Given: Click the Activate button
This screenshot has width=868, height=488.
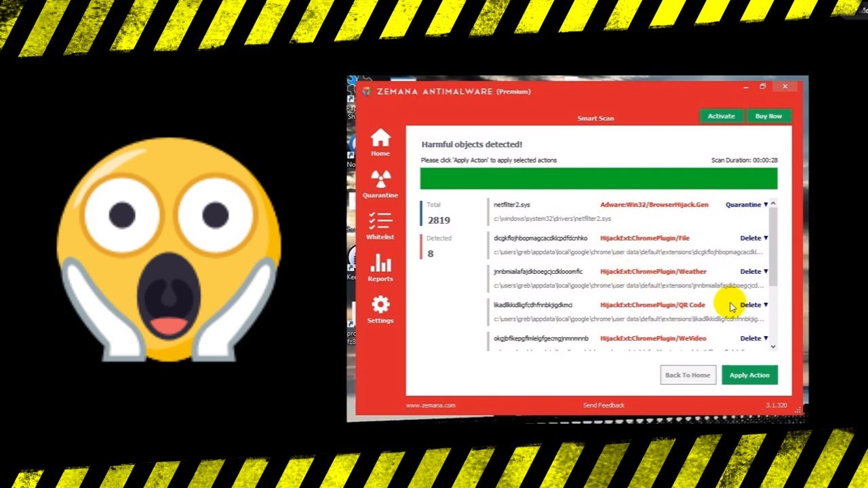Looking at the screenshot, I should click(722, 116).
